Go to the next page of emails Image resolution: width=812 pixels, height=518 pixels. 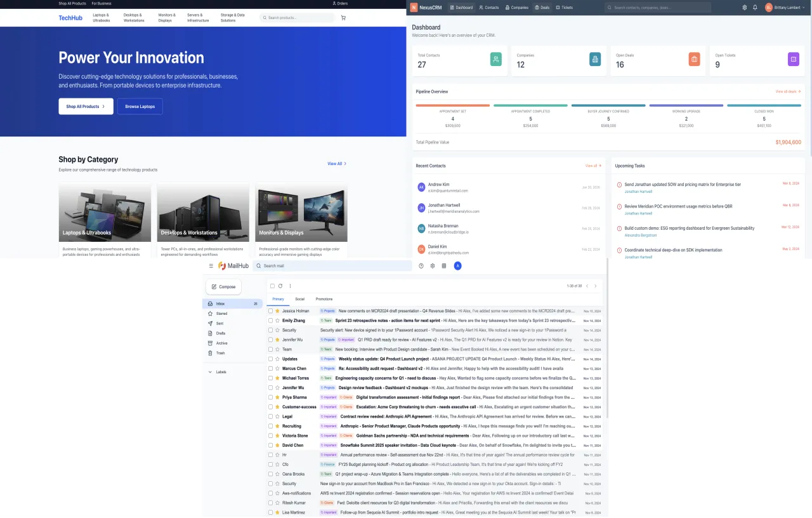pos(596,286)
